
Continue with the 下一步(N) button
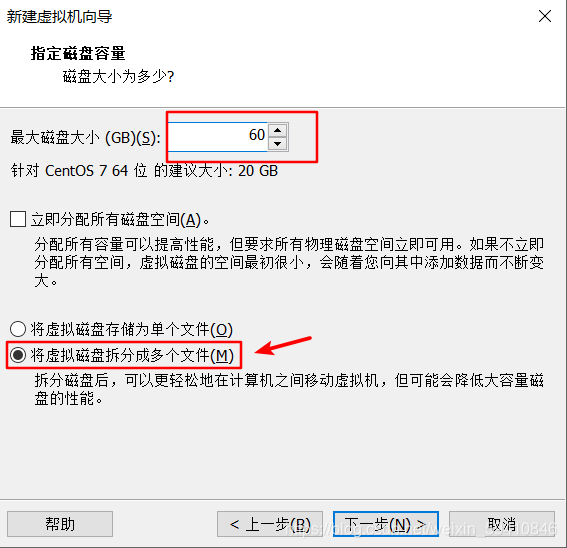(x=386, y=524)
